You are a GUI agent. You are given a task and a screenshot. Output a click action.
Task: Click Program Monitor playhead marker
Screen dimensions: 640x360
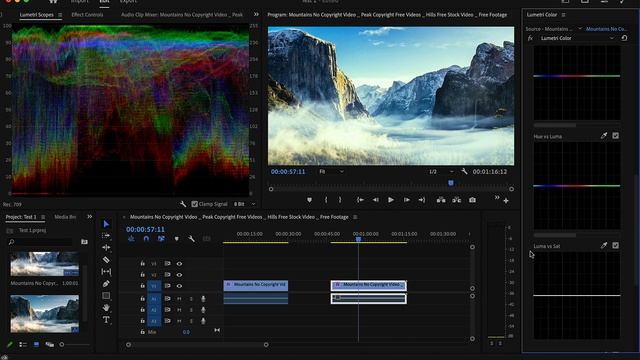pos(451,183)
